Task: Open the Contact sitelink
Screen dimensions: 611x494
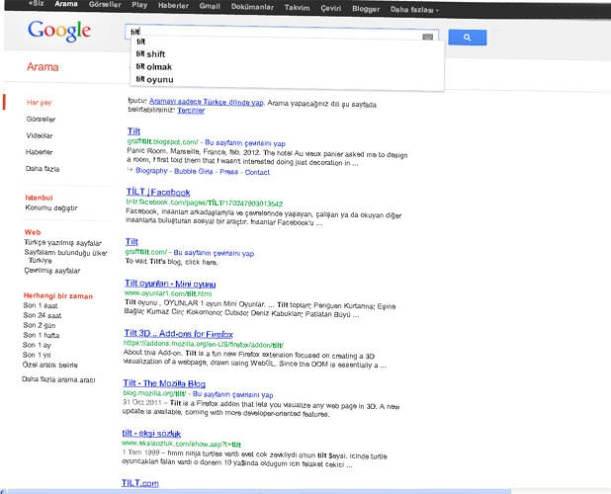Action: [257, 172]
